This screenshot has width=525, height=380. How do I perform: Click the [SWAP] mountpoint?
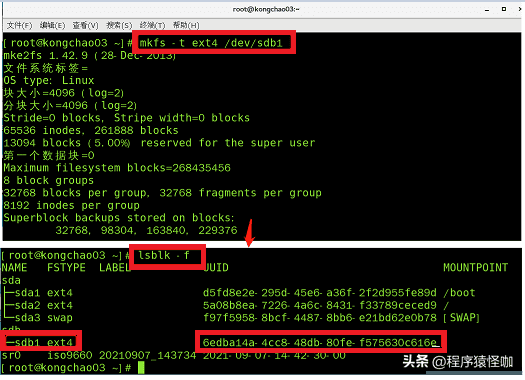tap(461, 318)
